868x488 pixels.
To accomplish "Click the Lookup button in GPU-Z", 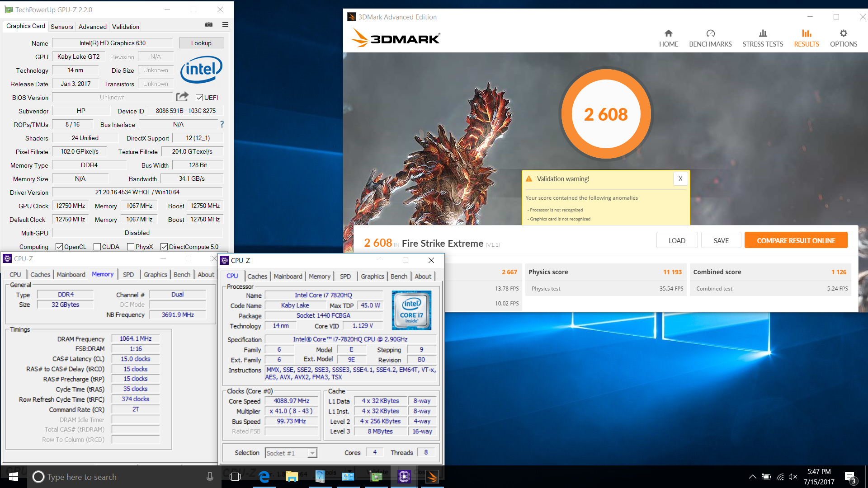I will [201, 43].
